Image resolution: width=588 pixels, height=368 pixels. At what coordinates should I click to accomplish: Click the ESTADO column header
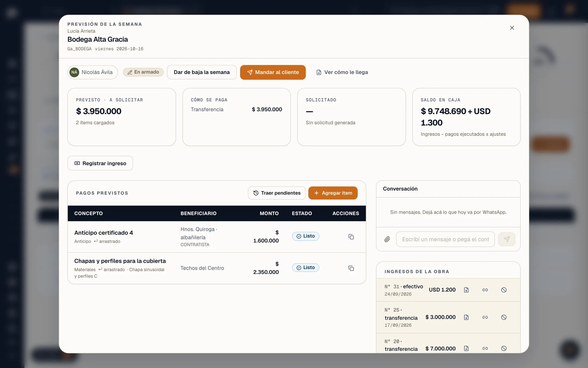click(302, 213)
